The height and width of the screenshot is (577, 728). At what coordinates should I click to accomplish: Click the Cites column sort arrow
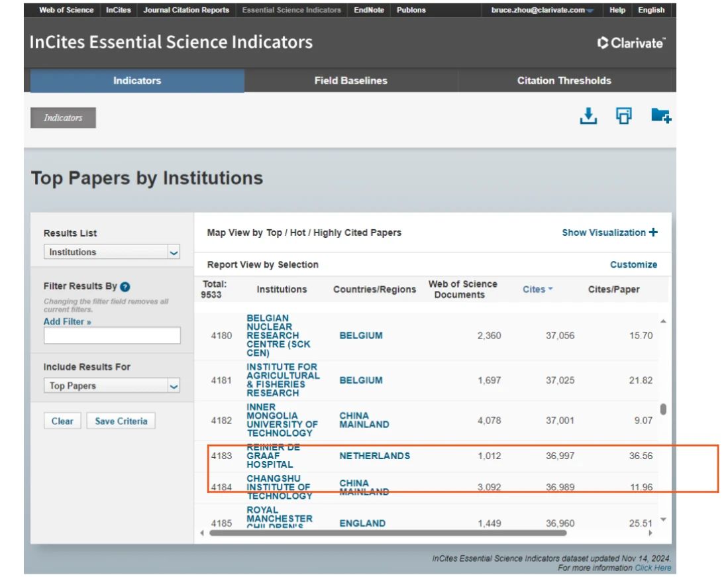[550, 289]
